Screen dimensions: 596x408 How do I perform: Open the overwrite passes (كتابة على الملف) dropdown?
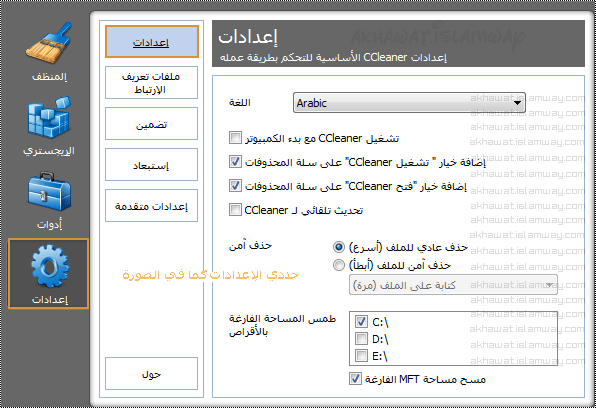tap(453, 285)
